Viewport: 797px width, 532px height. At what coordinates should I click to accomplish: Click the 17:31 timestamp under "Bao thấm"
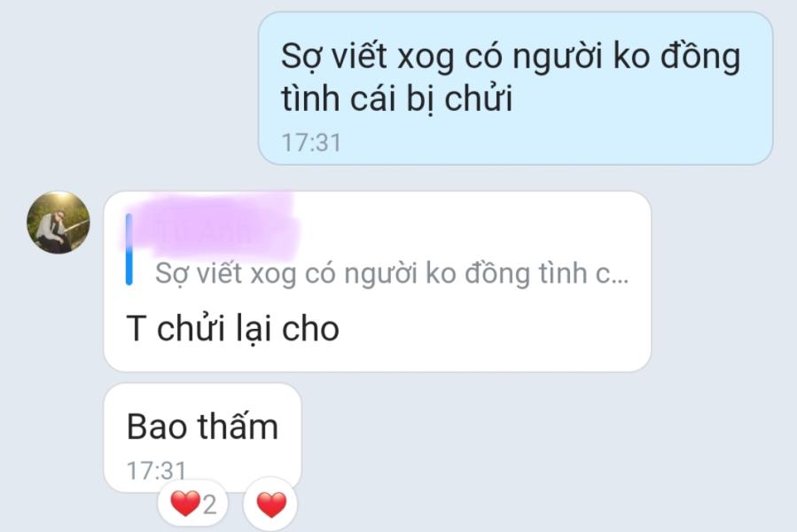click(x=156, y=471)
